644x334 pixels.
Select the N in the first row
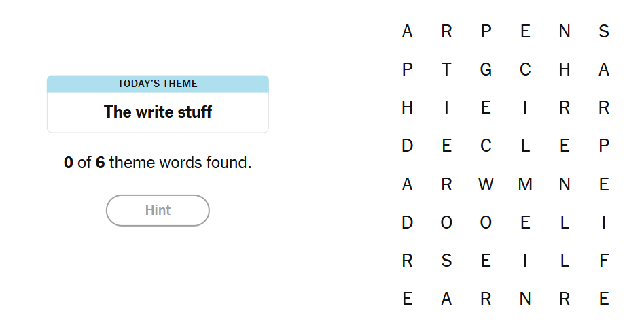click(x=565, y=32)
